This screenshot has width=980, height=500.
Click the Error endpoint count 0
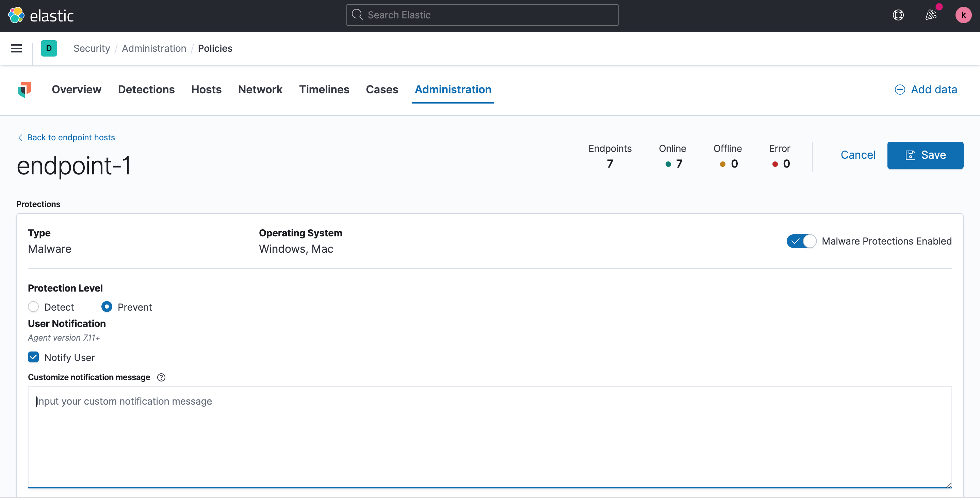pyautogui.click(x=786, y=164)
